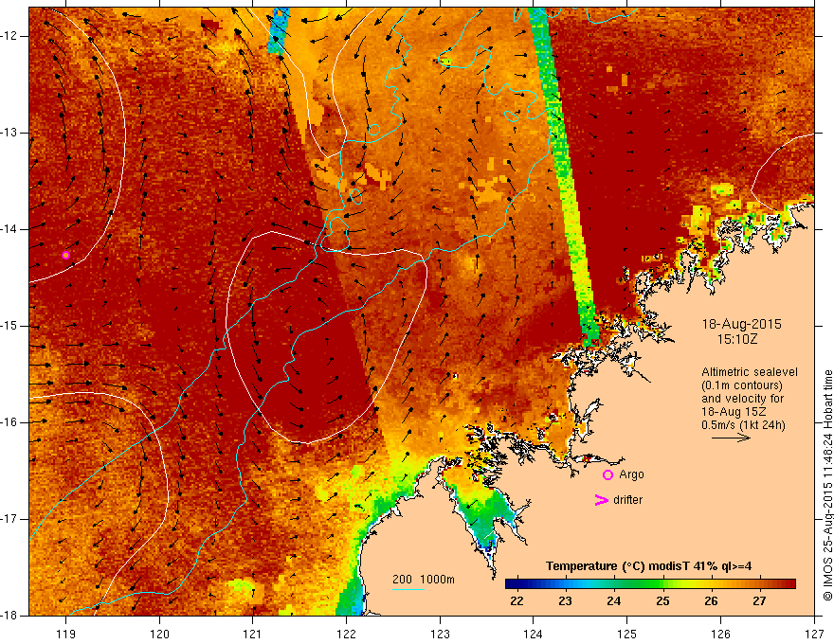834x644 pixels.
Task: Click the dark blue end of color bar
Action: point(512,584)
